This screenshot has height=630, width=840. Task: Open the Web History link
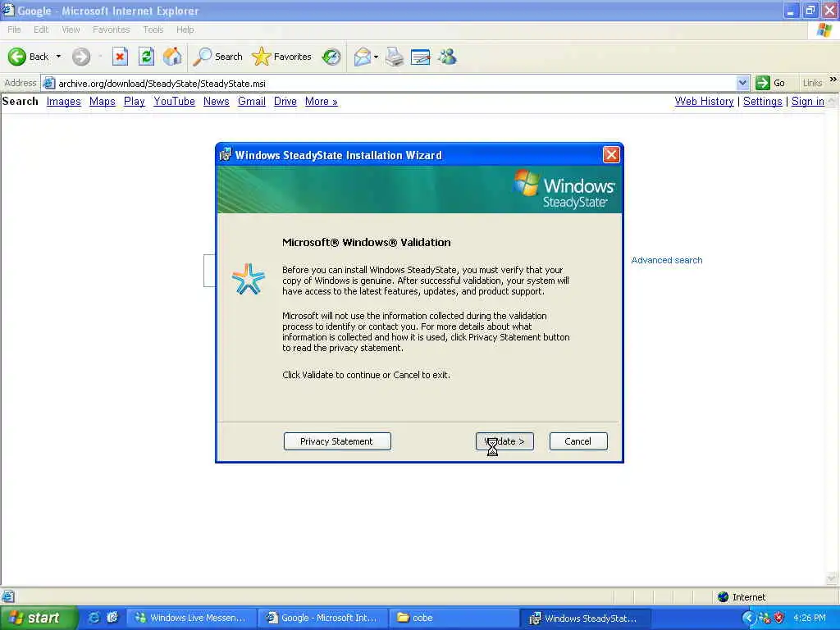coord(704,101)
